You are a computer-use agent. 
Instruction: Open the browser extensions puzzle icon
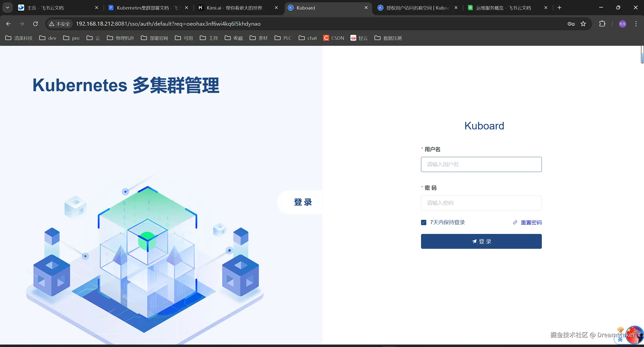pos(602,24)
